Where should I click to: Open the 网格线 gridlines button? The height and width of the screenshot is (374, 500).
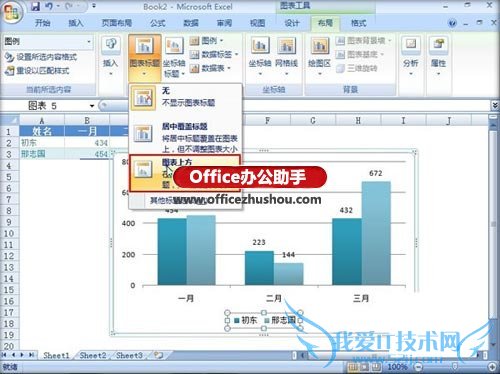286,57
